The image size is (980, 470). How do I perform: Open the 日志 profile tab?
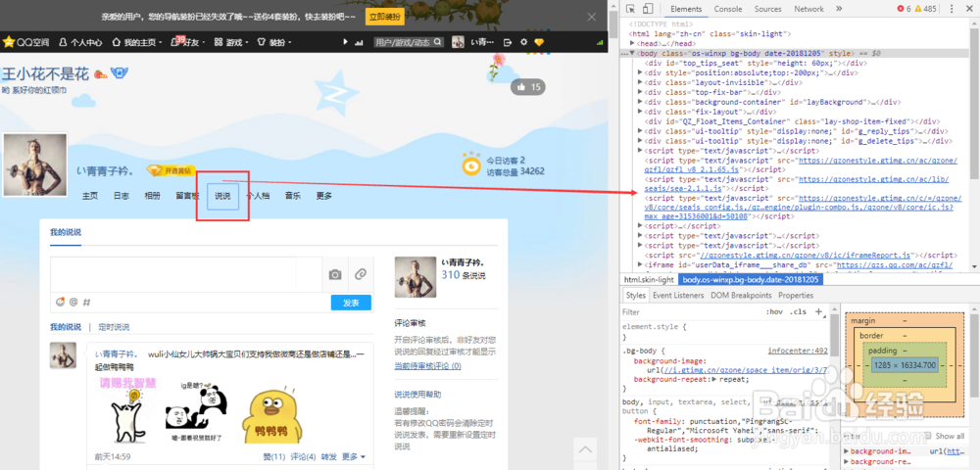point(122,196)
